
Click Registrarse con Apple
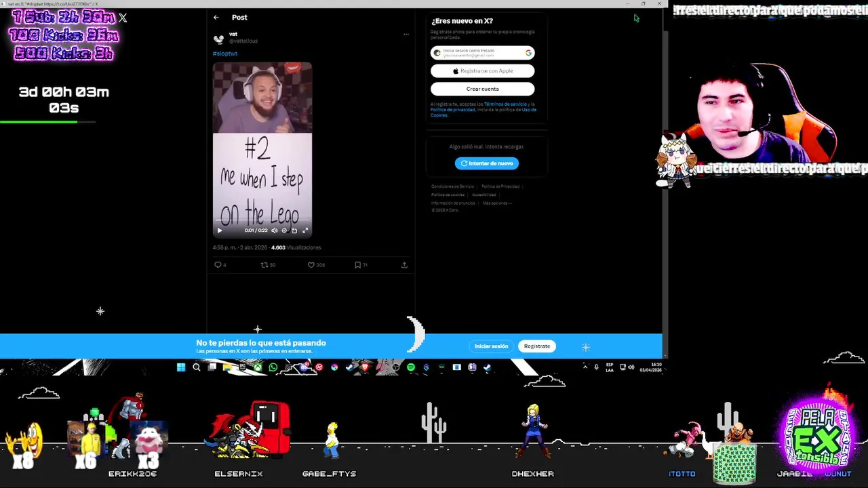click(482, 71)
